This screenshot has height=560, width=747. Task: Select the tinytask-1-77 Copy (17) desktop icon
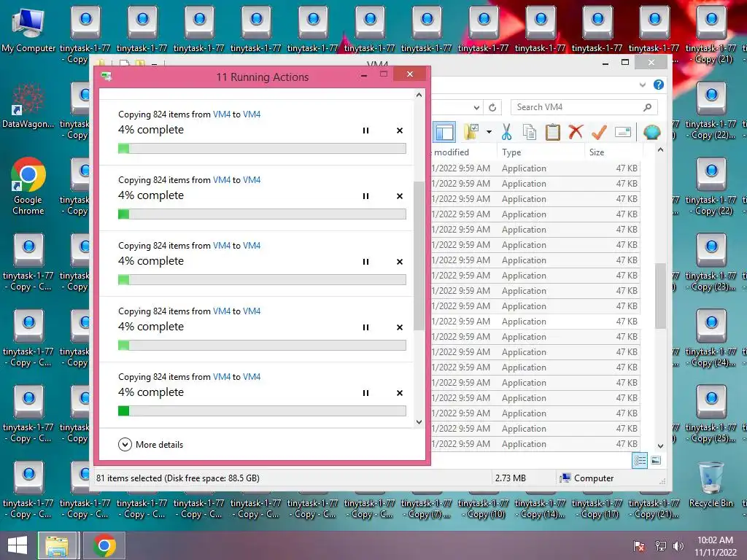pos(597,507)
